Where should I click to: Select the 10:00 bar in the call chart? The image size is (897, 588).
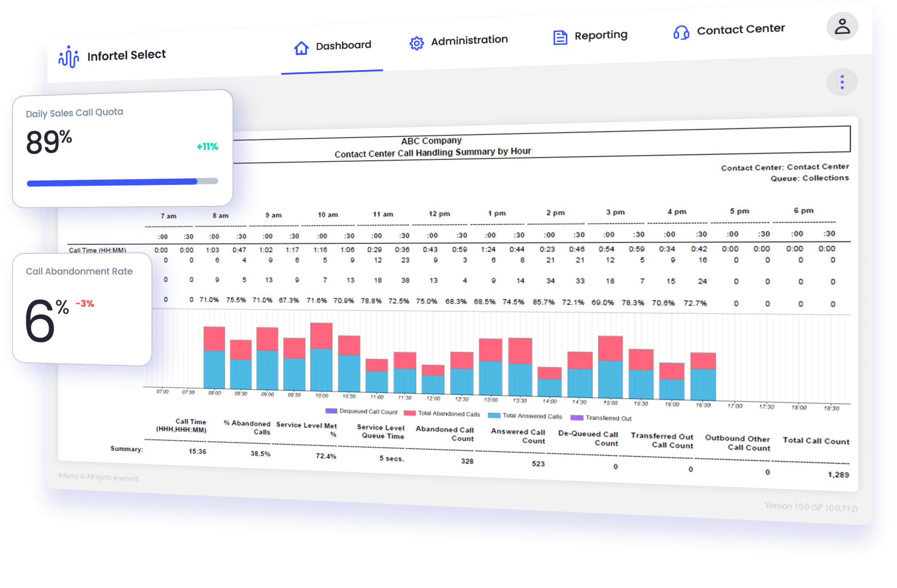322,357
